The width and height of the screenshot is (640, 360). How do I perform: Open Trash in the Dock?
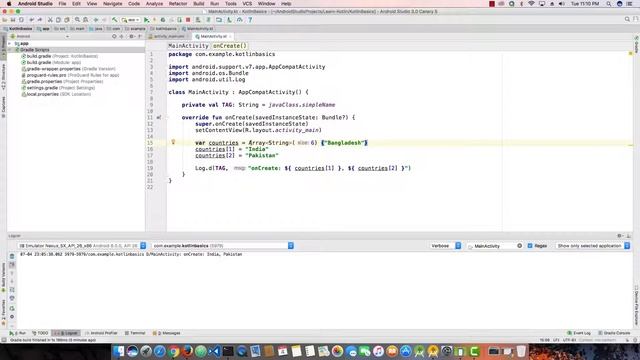point(521,351)
